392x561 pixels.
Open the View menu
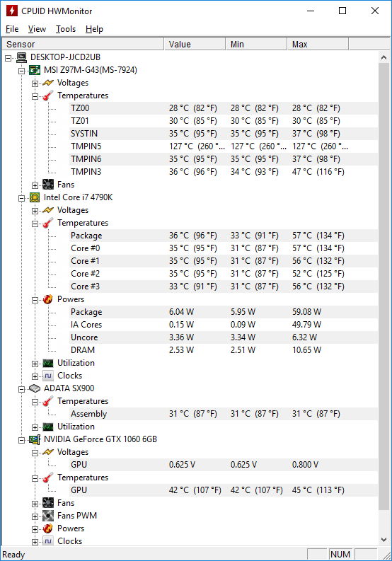click(37, 29)
